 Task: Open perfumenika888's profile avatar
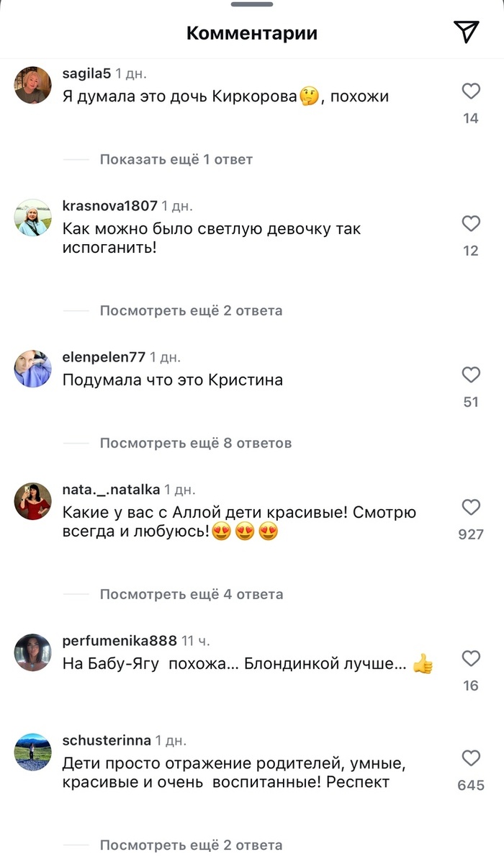coord(32,652)
